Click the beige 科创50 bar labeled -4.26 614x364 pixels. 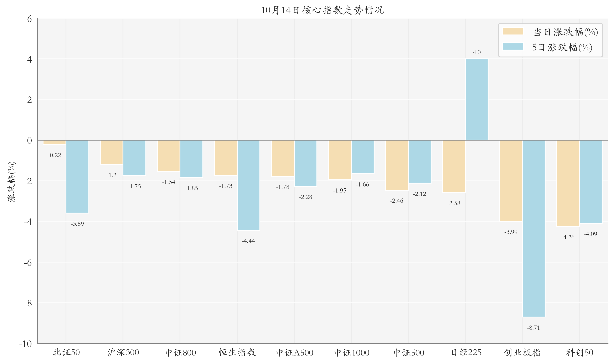click(568, 183)
